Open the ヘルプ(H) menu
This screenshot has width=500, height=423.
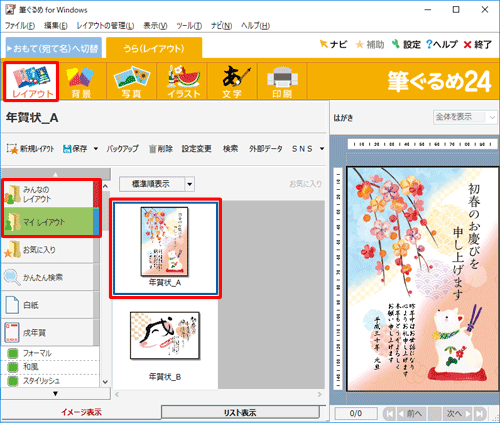(255, 26)
